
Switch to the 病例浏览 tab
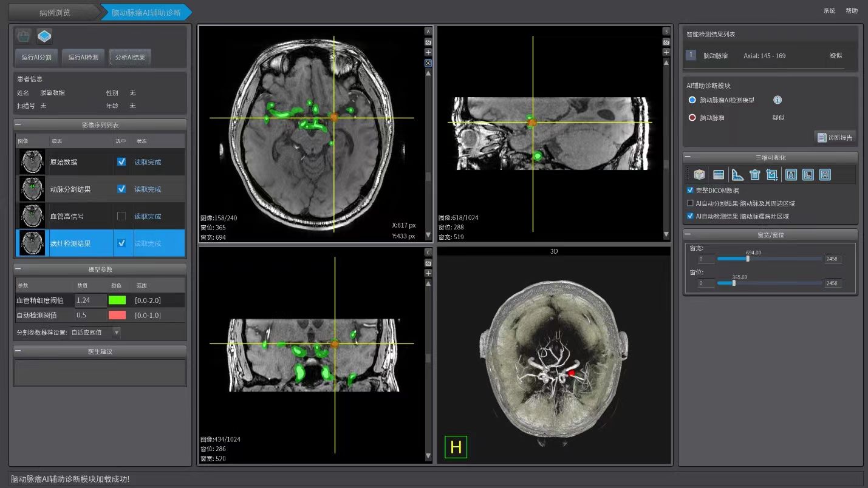point(55,12)
